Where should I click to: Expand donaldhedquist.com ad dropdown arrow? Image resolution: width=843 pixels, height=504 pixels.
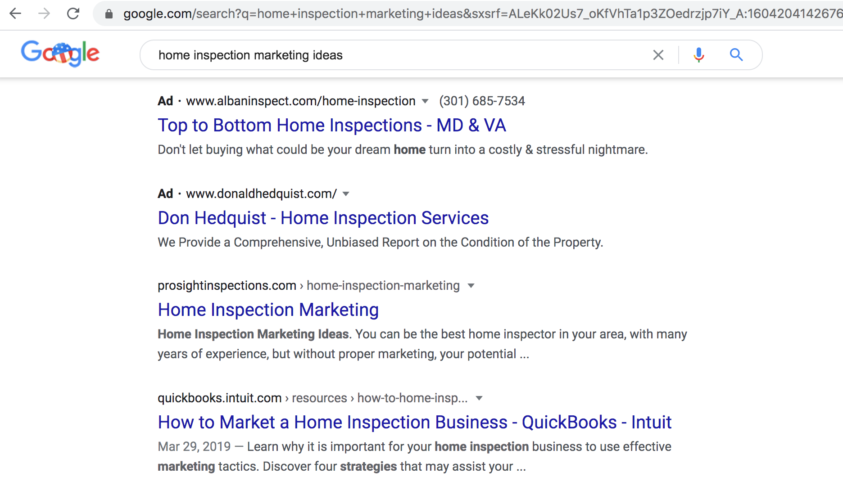pyautogui.click(x=346, y=194)
